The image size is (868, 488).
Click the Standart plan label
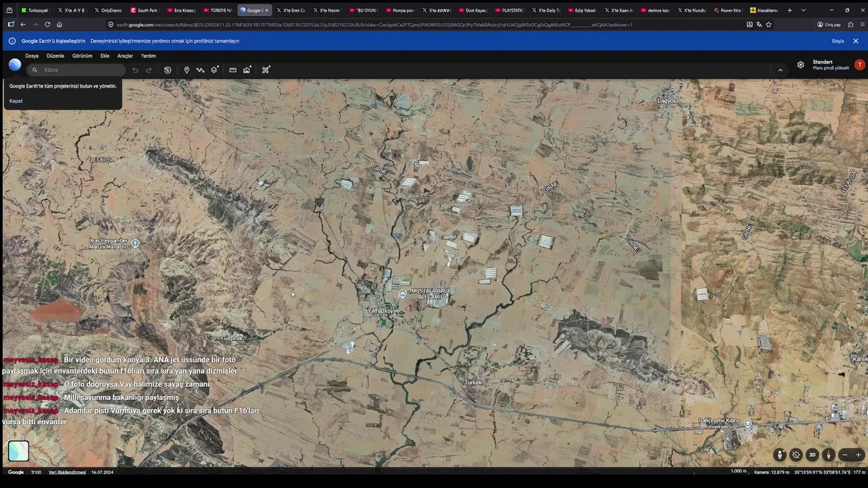[823, 62]
